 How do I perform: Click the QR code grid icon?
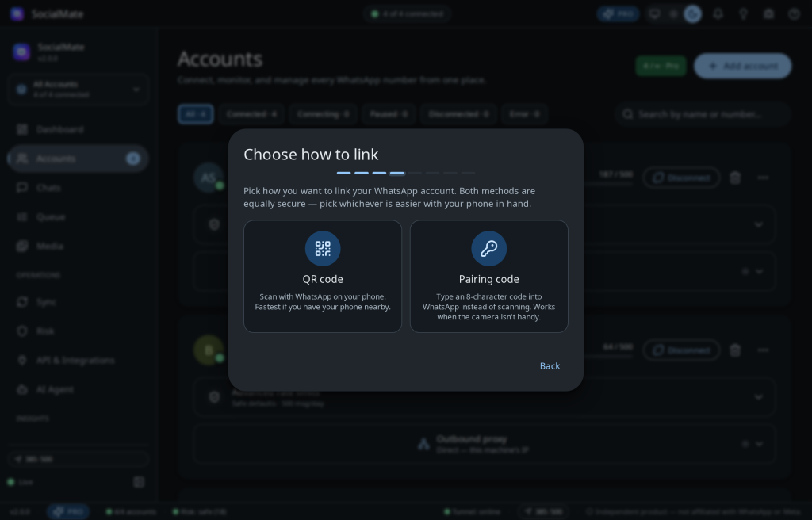[x=323, y=249]
